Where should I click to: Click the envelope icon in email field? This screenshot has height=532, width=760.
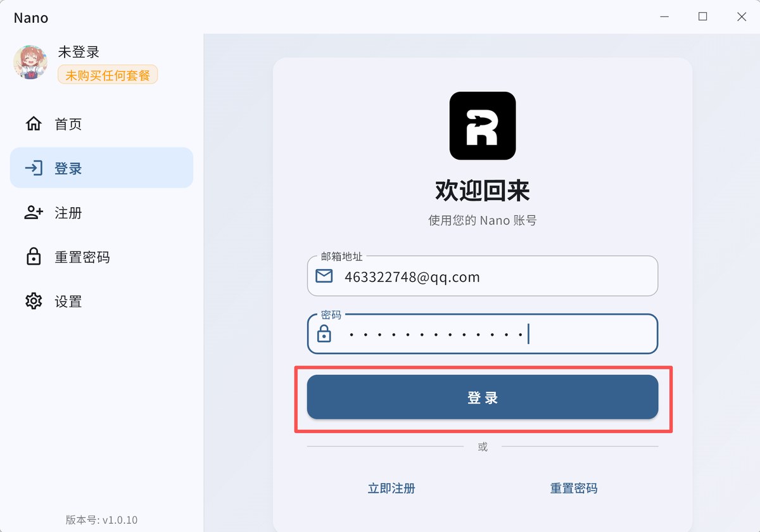click(x=324, y=276)
